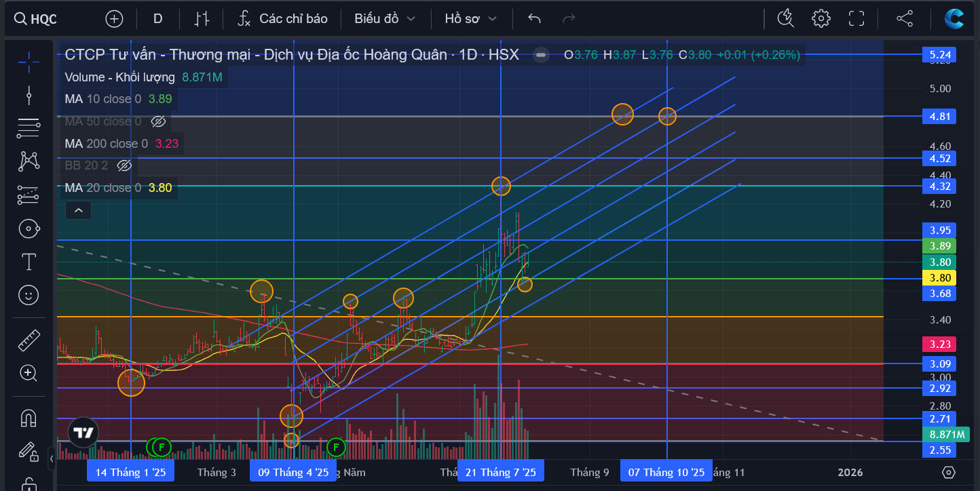Click the 3.68 price level label

click(x=939, y=293)
